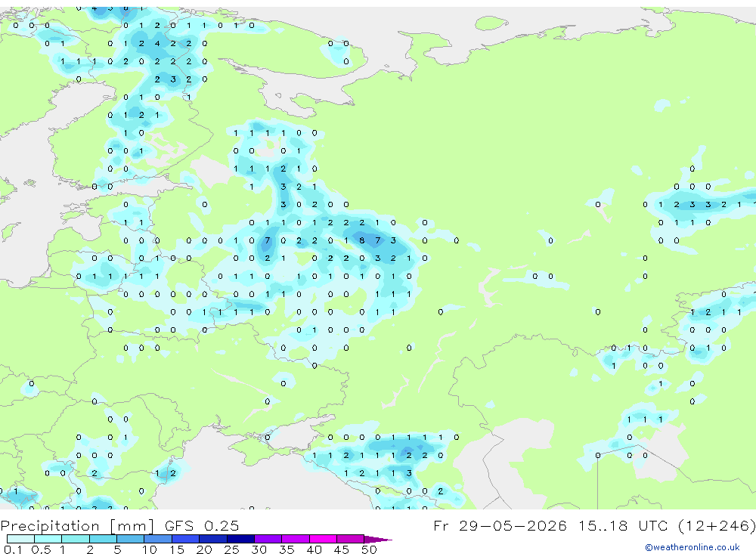Click the 0.5–1 mm legend swatch
This screenshot has width=756, height=554.
click(48, 539)
